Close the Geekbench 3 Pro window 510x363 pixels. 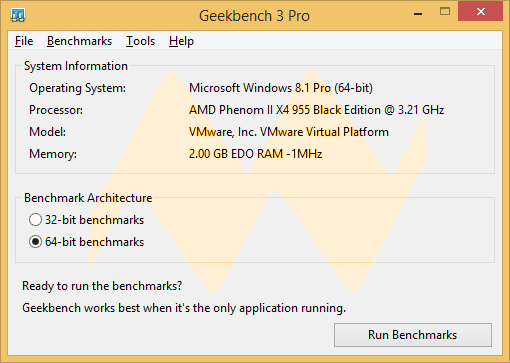[x=480, y=12]
